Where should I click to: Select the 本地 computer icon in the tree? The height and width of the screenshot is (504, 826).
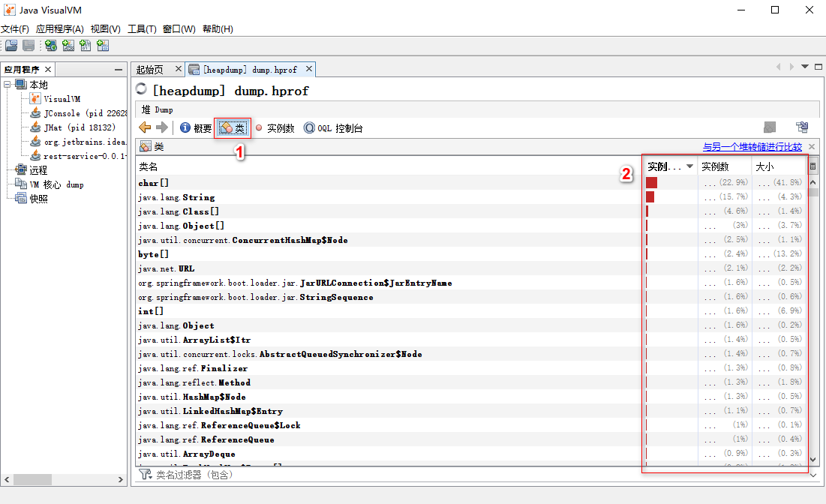point(21,84)
